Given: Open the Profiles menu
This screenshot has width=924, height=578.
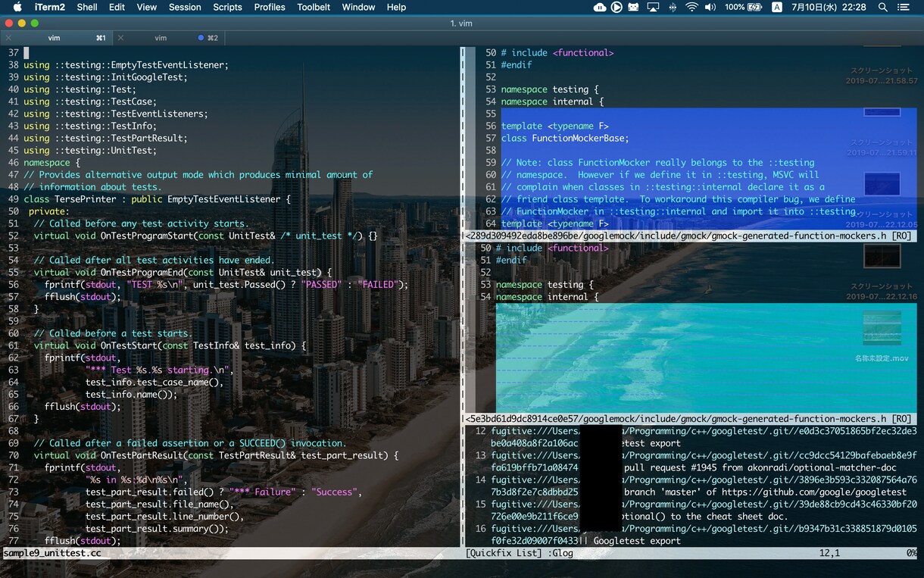Looking at the screenshot, I should pos(270,7).
